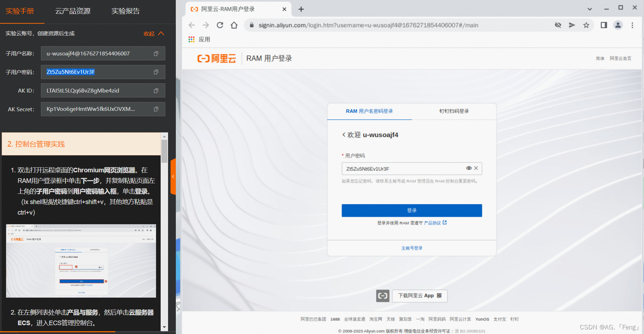Expand the tab search dropdown arrow
This screenshot has width=644, height=334.
590,9
